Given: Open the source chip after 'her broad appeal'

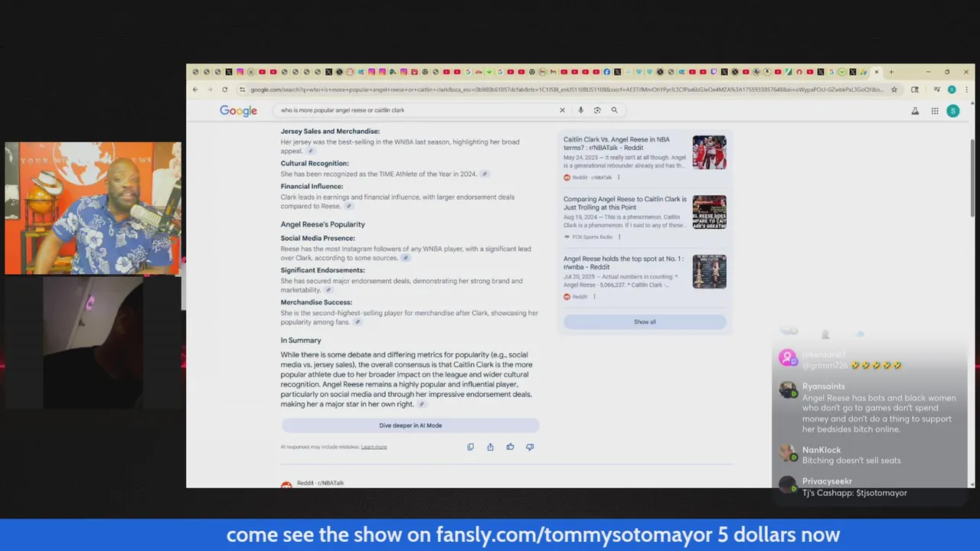Looking at the screenshot, I should (x=311, y=151).
